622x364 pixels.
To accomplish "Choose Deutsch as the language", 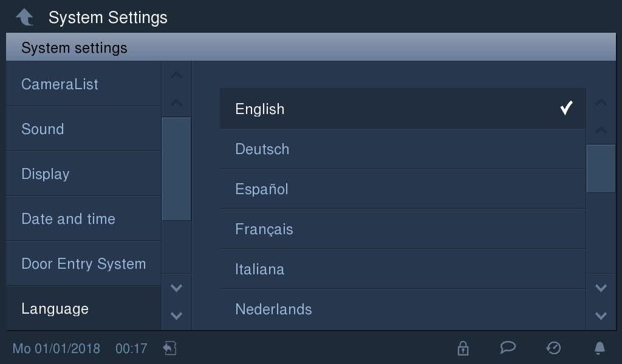I will (403, 149).
